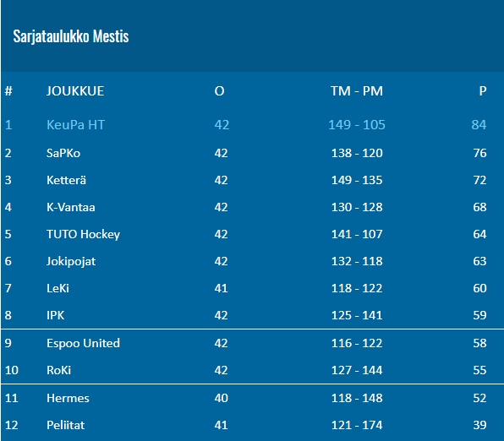Select the IPK team row
Screen dimensions: 504x441
pos(252,315)
